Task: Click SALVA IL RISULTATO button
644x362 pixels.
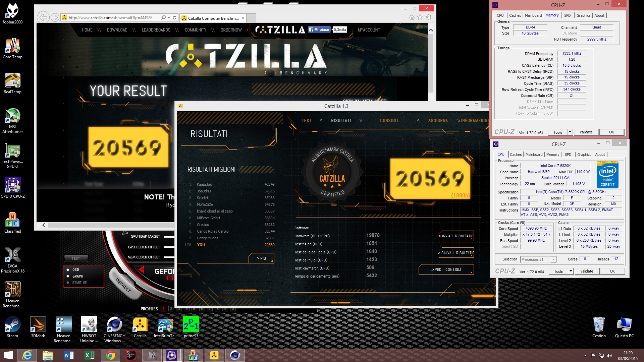Action: [x=456, y=253]
